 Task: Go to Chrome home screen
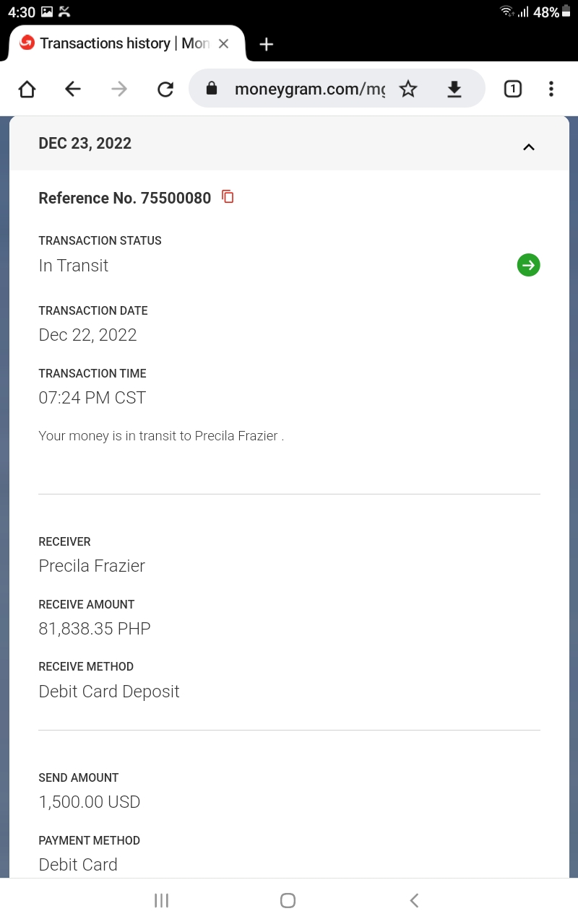pos(27,89)
